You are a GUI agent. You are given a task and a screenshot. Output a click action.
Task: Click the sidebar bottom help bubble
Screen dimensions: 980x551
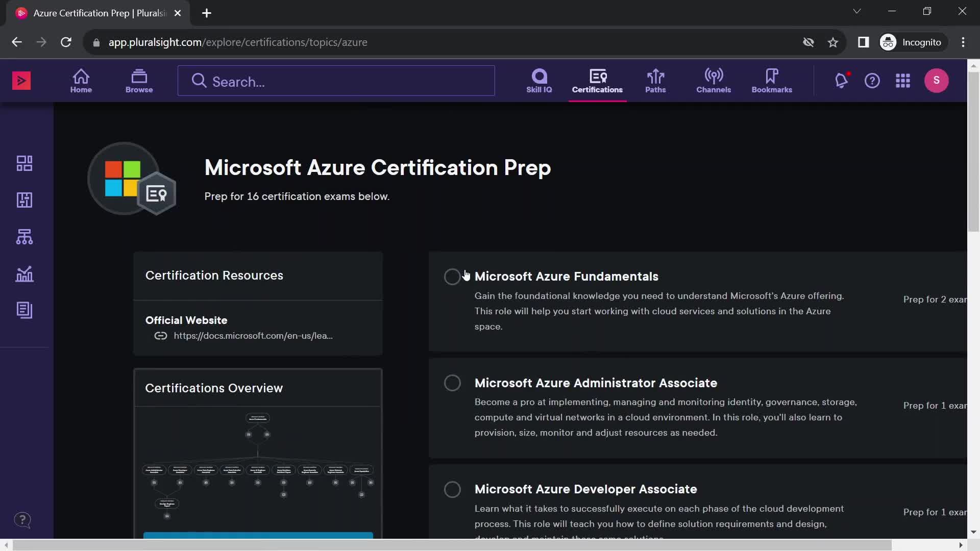(22, 520)
